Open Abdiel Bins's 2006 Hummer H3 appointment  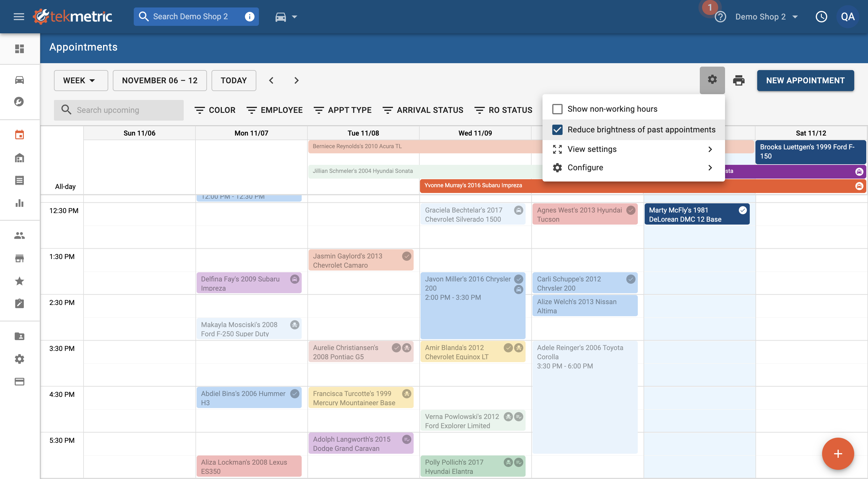click(249, 398)
